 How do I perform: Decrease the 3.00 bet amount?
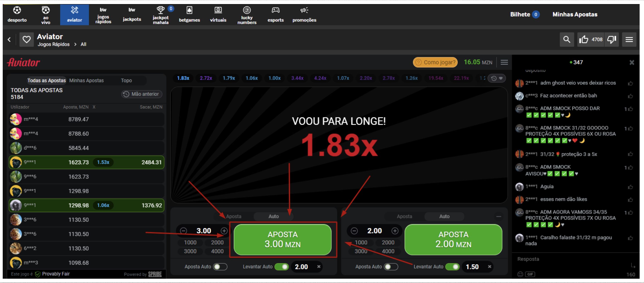coord(184,230)
